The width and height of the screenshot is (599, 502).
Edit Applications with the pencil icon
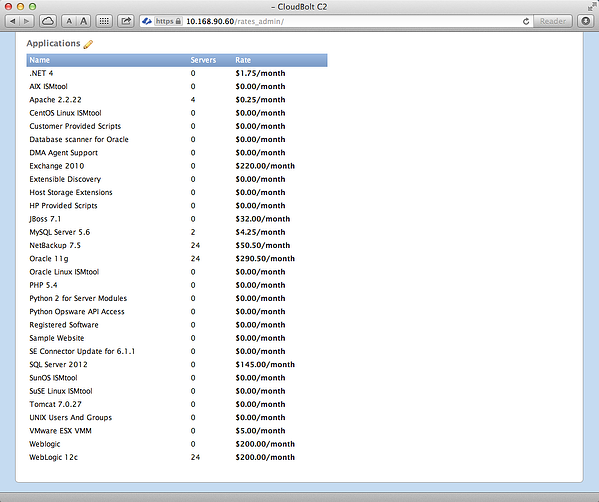pyautogui.click(x=88, y=44)
